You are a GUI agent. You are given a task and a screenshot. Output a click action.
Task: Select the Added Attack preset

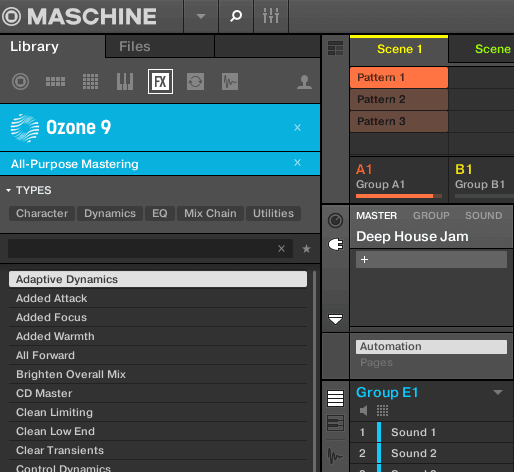[x=158, y=298]
